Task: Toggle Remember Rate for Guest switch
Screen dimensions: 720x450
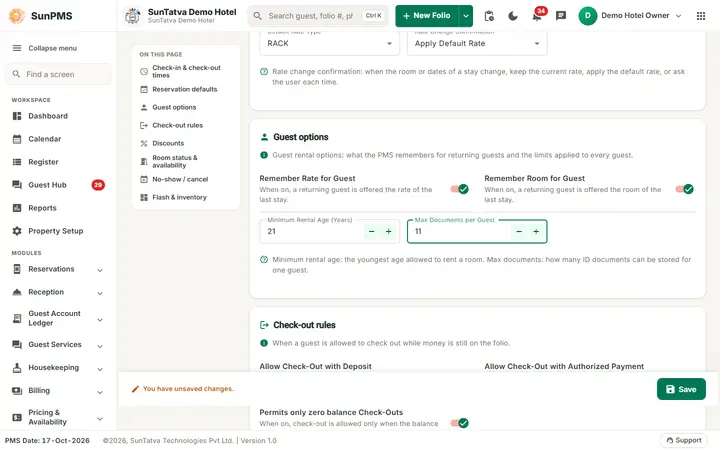Action: (x=460, y=189)
